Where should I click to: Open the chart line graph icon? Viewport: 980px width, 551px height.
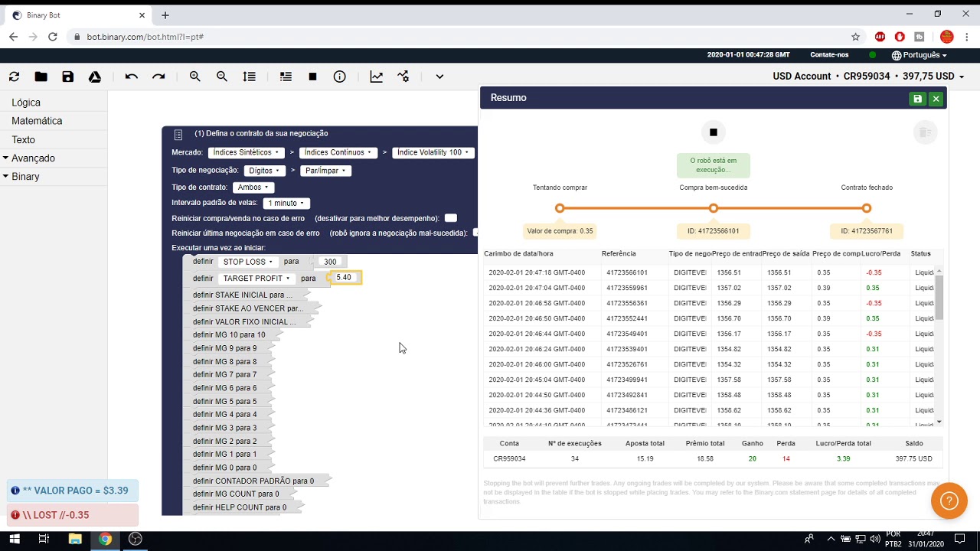click(x=377, y=77)
